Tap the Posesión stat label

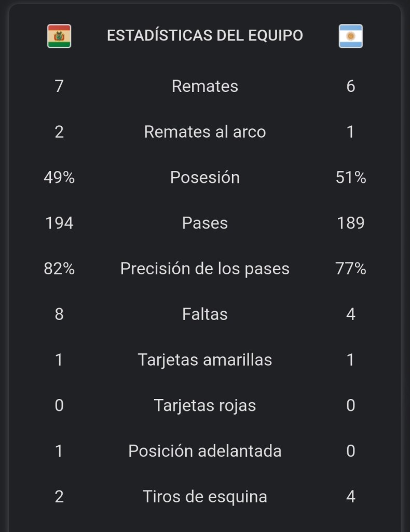[x=205, y=177]
